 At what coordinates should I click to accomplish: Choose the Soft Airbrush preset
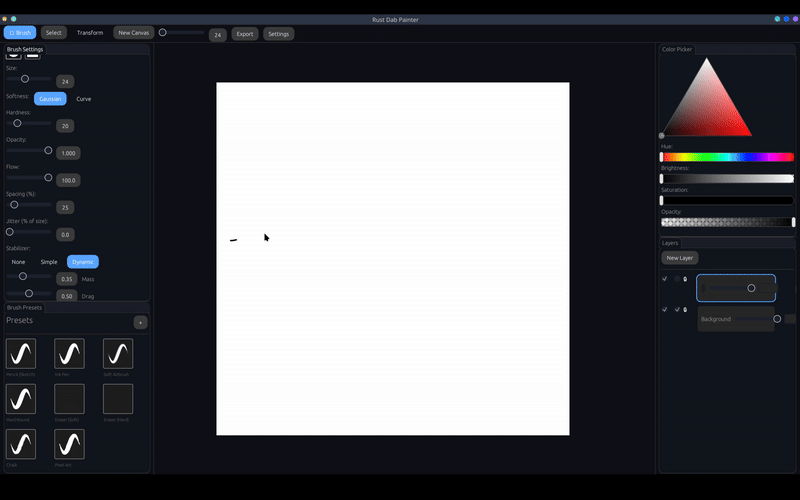pos(118,354)
